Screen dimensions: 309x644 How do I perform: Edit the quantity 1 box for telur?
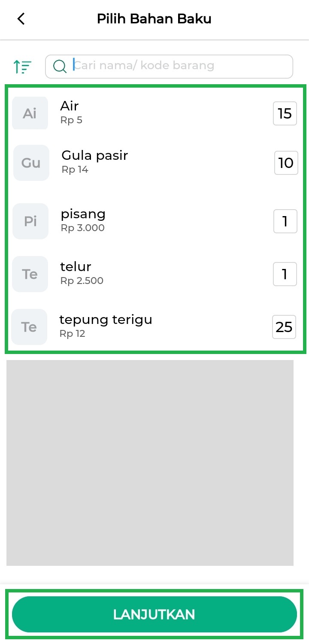coord(285,274)
